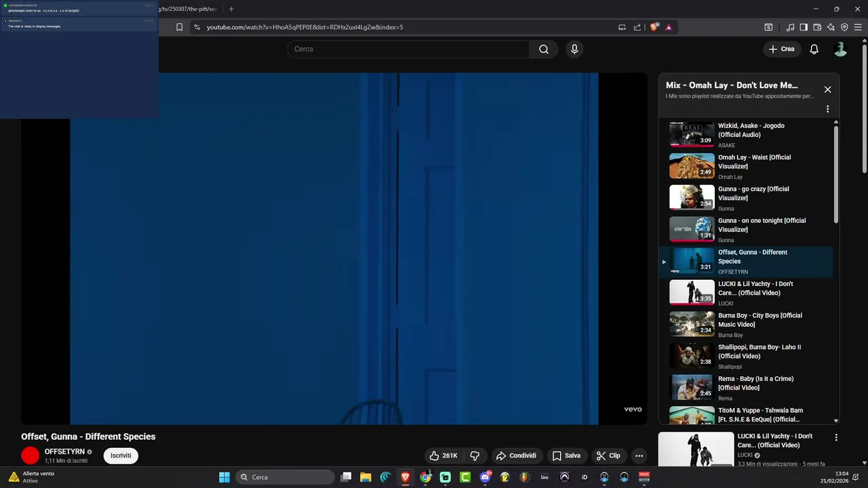Open recommended LUCKI & Lil Yachty thumbnail below playlist
This screenshot has height=488, width=868.
coord(696,449)
